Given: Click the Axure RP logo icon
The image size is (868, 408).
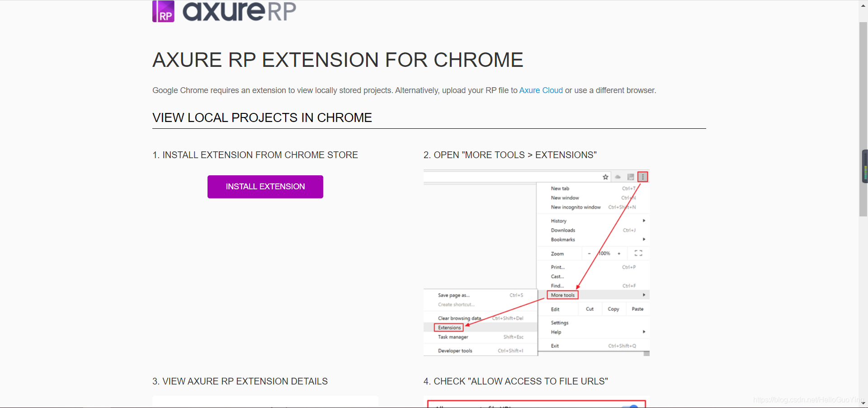Looking at the screenshot, I should tap(163, 10).
